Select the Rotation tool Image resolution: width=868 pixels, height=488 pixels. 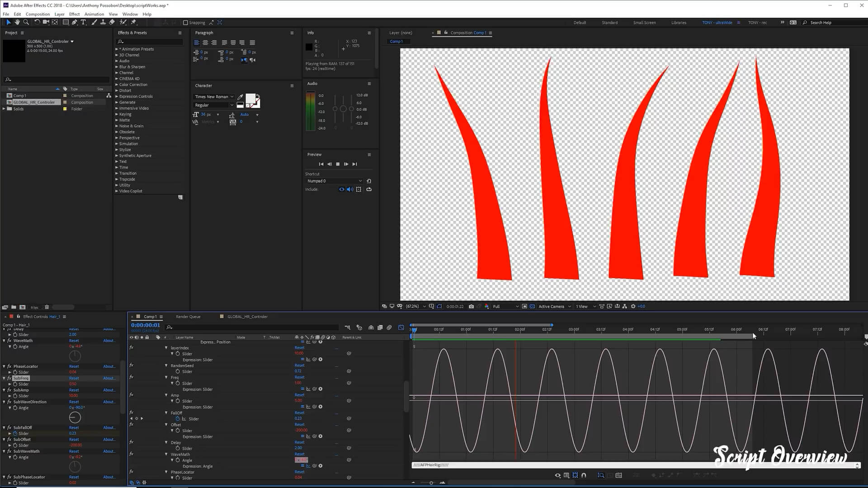(37, 22)
